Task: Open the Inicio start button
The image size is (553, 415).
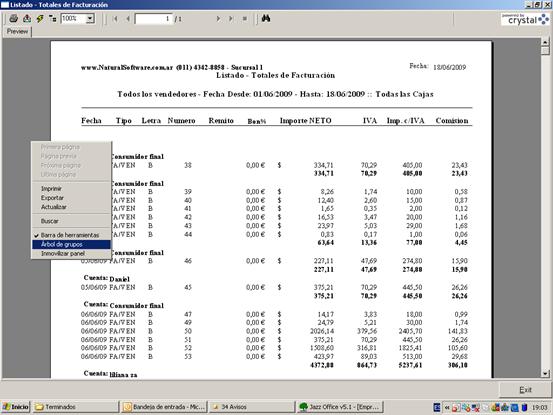Action: (16, 407)
